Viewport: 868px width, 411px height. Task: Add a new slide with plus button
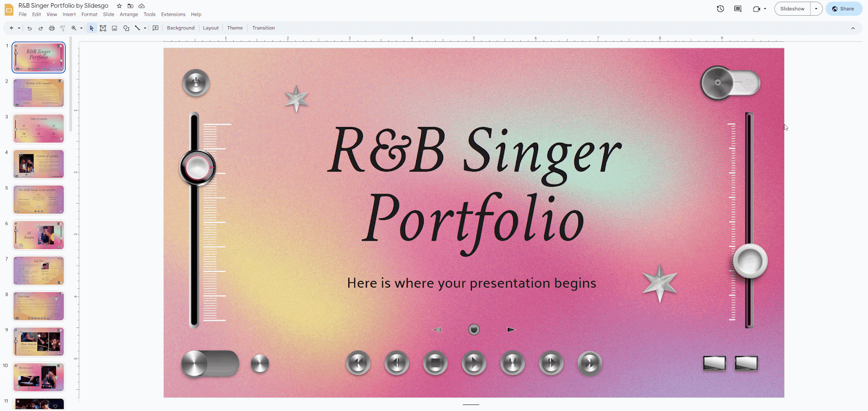click(11, 28)
